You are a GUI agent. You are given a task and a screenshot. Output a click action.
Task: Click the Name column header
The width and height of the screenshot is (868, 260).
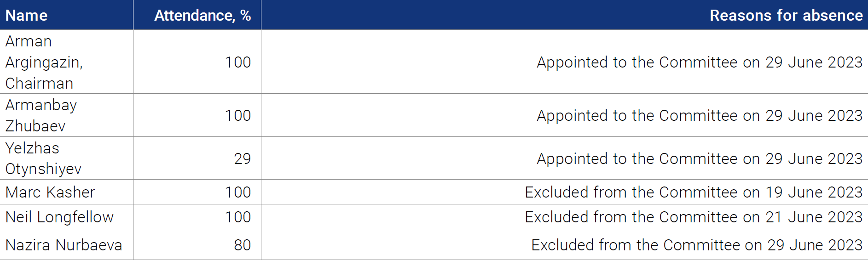click(x=66, y=15)
